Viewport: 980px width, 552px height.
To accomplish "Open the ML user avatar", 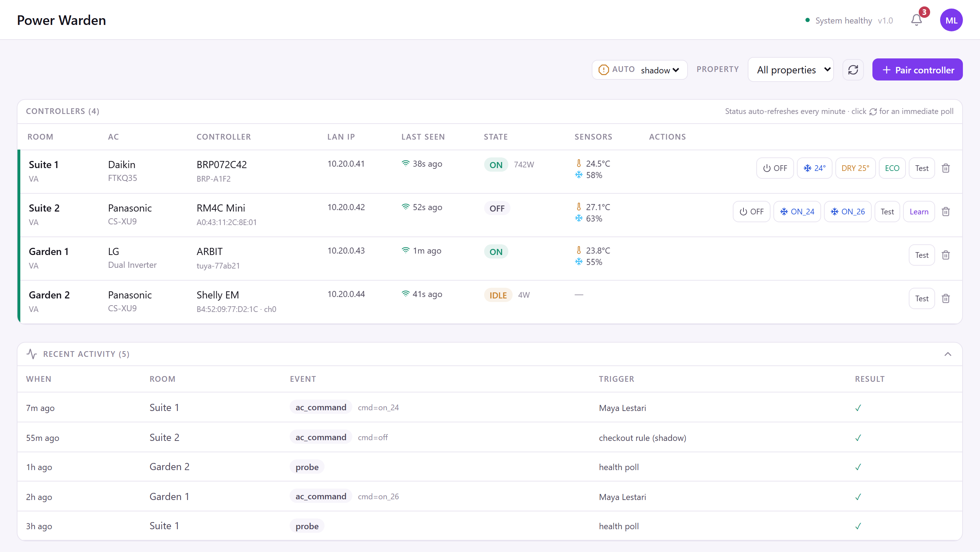I will pos(951,20).
